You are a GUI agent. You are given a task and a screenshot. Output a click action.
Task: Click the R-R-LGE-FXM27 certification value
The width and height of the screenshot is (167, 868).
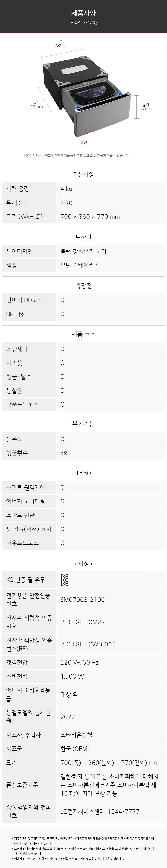point(83,622)
